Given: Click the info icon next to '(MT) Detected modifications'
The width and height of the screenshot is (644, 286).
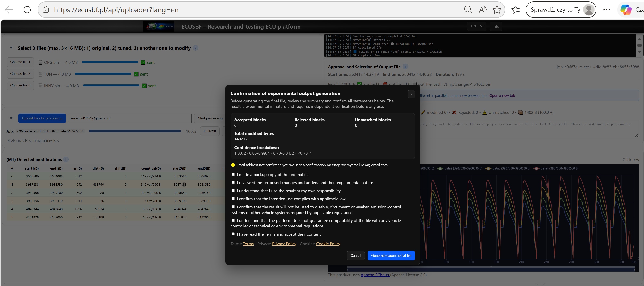Looking at the screenshot, I should [66, 159].
